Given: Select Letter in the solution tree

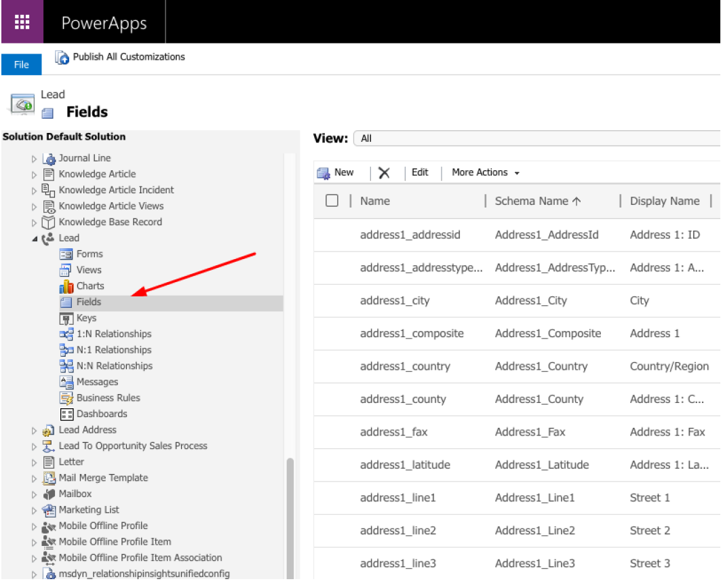Looking at the screenshot, I should [x=71, y=462].
